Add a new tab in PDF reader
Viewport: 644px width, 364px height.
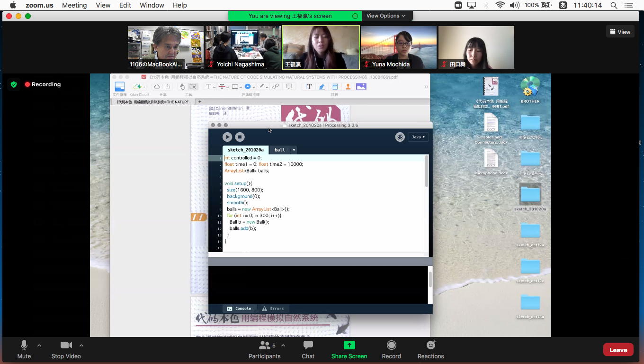[200, 102]
